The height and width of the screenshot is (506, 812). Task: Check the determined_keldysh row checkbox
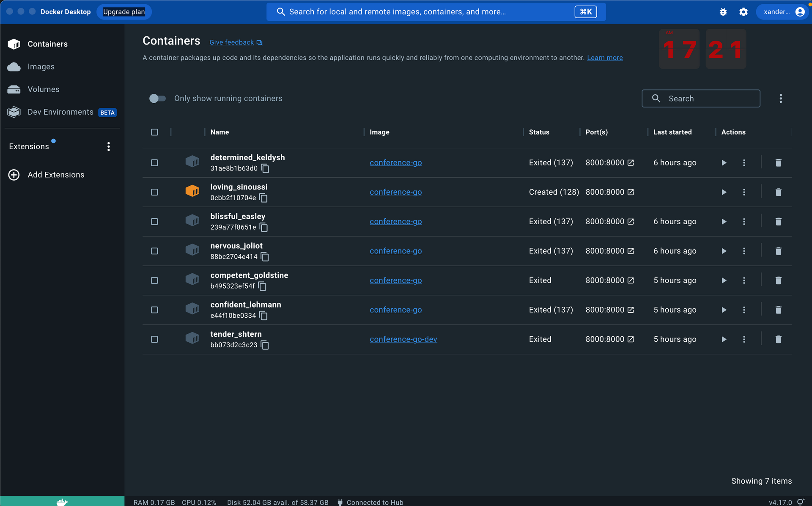click(154, 163)
